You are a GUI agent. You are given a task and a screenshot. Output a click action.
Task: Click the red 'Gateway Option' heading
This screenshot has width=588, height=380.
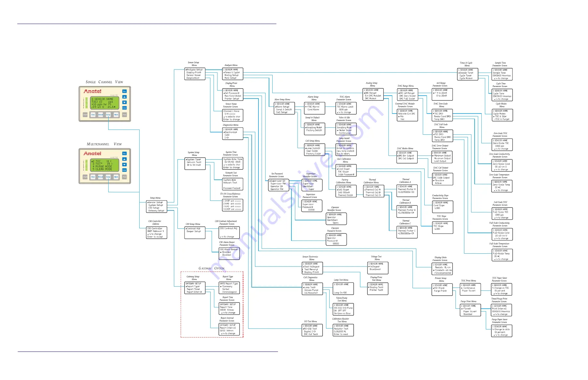[x=211, y=268]
